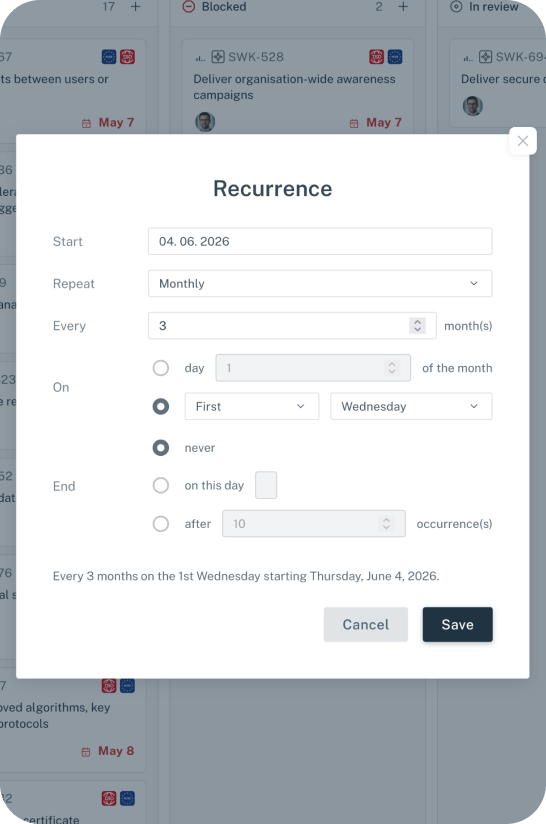Click the end date picker box
Viewport: 546px width, 824px height.
click(266, 485)
